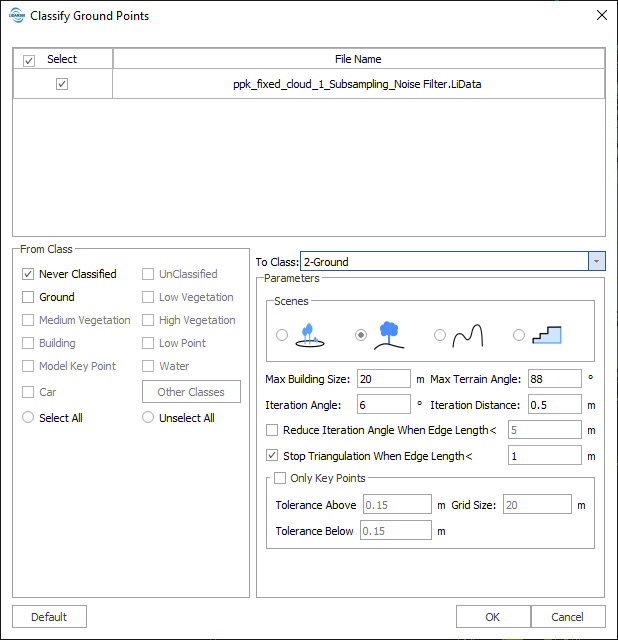The width and height of the screenshot is (618, 640).
Task: Click the Cancel button
Action: click(x=567, y=617)
